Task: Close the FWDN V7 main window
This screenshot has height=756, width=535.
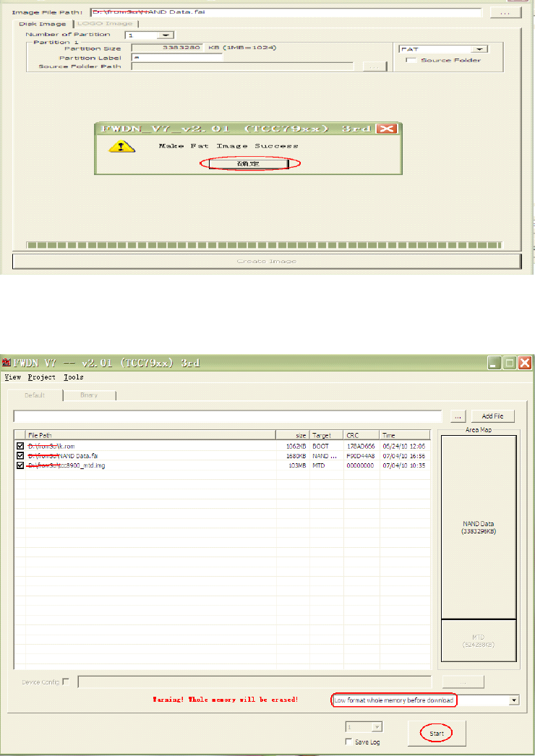Action: [525, 363]
